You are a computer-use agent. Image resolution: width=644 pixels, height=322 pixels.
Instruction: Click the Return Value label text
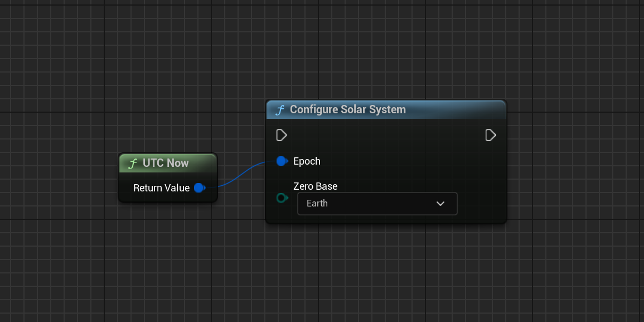(x=161, y=188)
